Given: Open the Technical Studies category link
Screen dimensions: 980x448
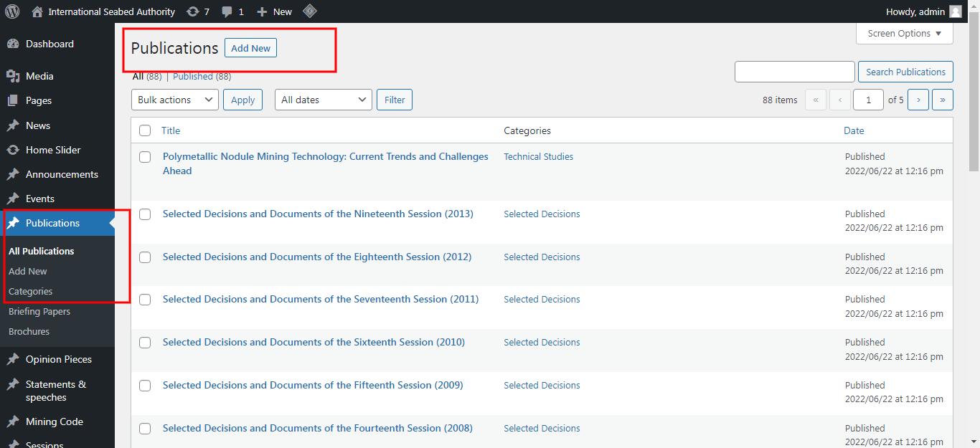Looking at the screenshot, I should coord(539,156).
